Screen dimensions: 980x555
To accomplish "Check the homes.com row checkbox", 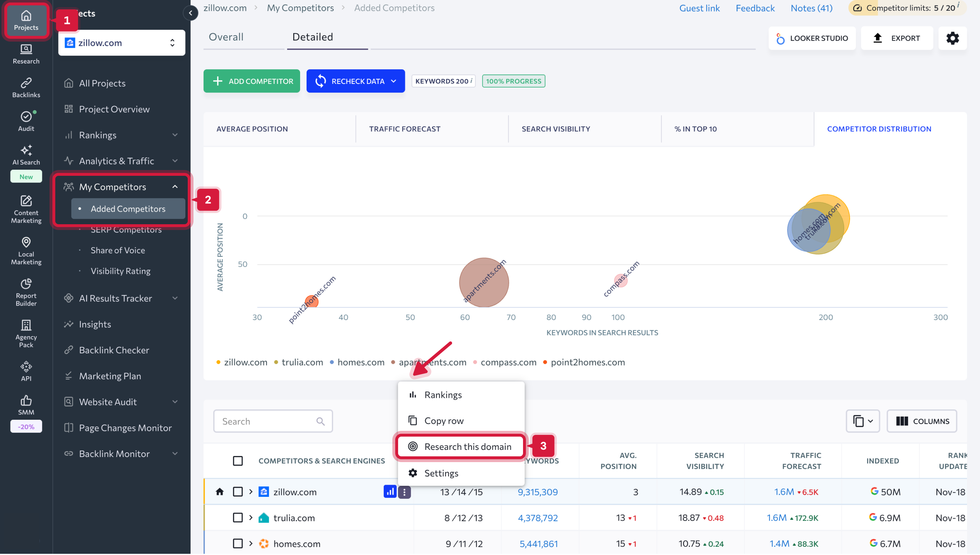I will click(x=238, y=544).
